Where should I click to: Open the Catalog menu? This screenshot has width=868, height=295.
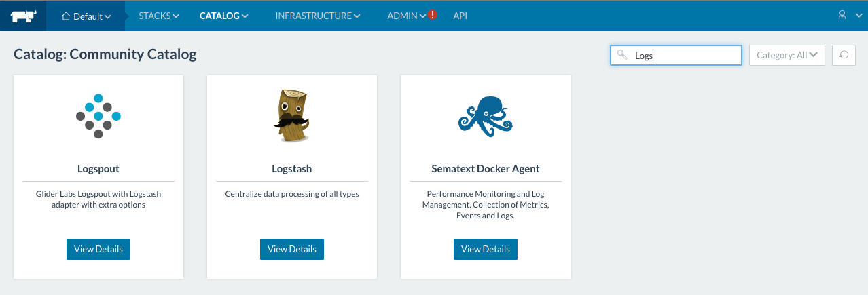(223, 16)
